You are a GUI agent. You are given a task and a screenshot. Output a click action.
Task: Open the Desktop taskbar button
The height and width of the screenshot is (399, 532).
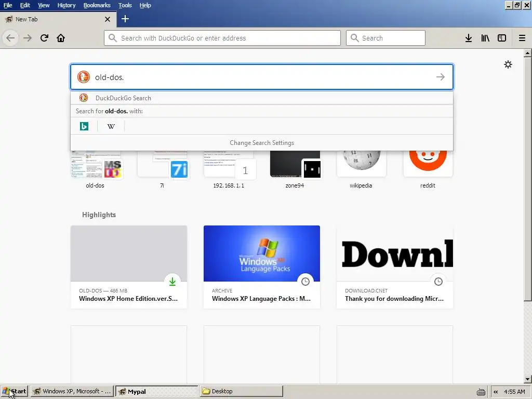pyautogui.click(x=241, y=392)
